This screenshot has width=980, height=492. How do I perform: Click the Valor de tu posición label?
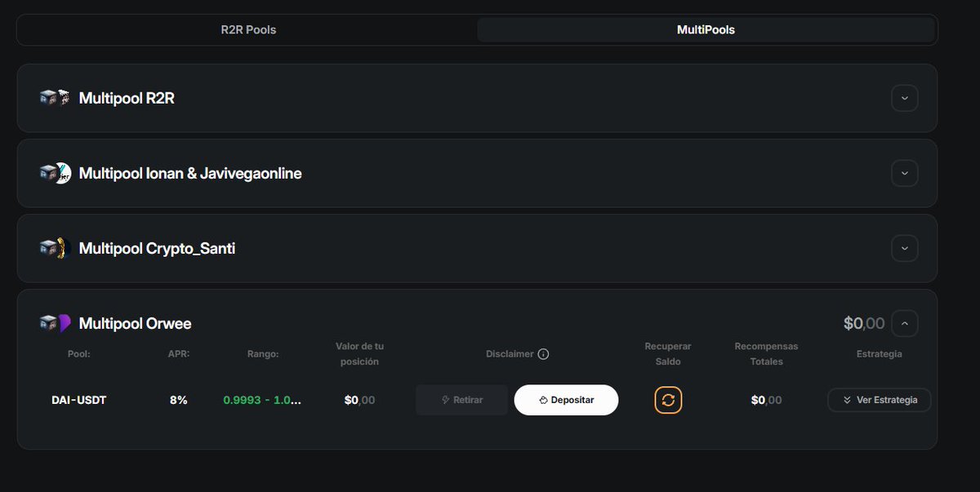tap(359, 354)
